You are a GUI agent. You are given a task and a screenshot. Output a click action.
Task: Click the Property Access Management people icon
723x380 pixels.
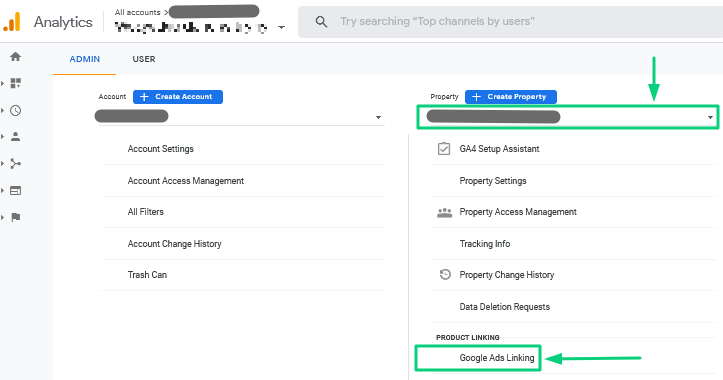click(x=444, y=212)
